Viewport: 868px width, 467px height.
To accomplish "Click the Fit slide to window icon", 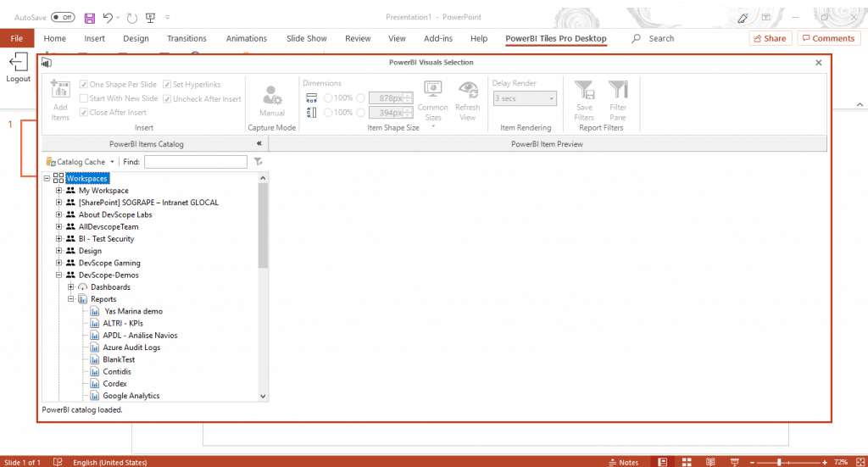I will pyautogui.click(x=860, y=462).
